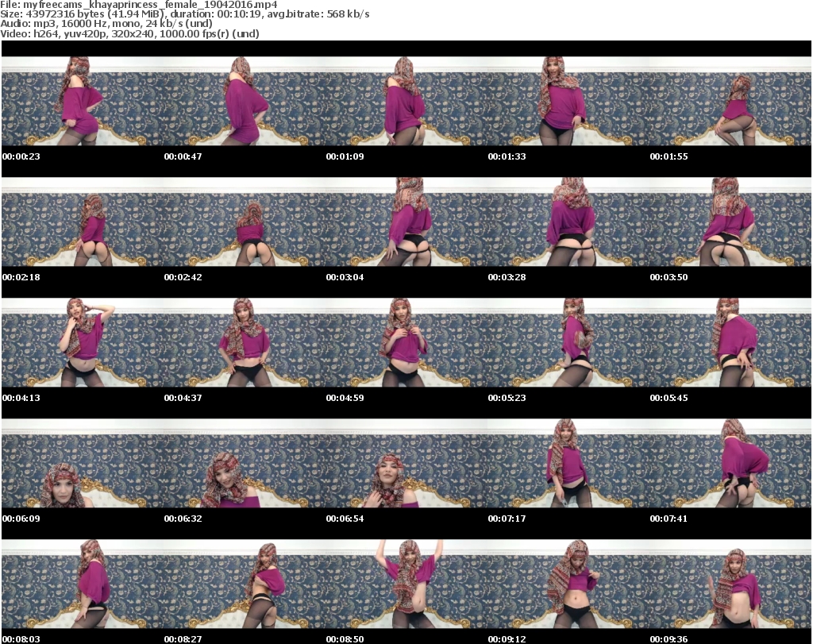813x644 pixels.
Task: Click the timestamp text 00:00:47
Action: tap(183, 156)
